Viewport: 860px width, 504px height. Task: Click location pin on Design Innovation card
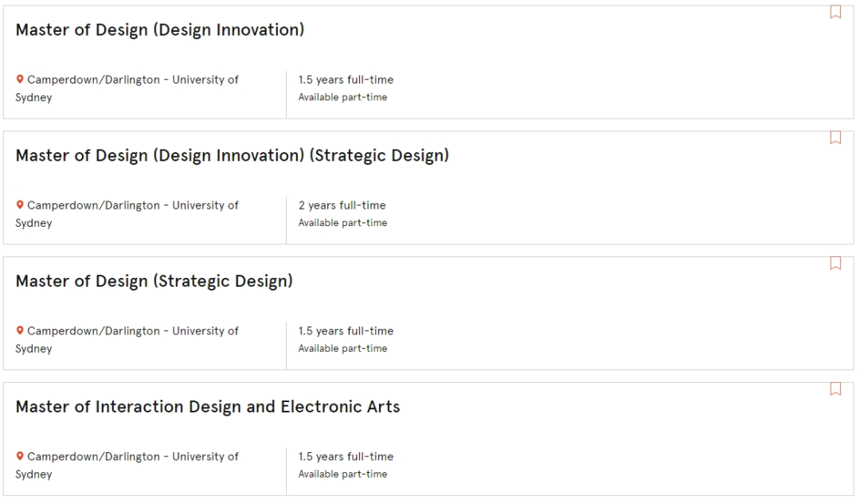point(20,80)
